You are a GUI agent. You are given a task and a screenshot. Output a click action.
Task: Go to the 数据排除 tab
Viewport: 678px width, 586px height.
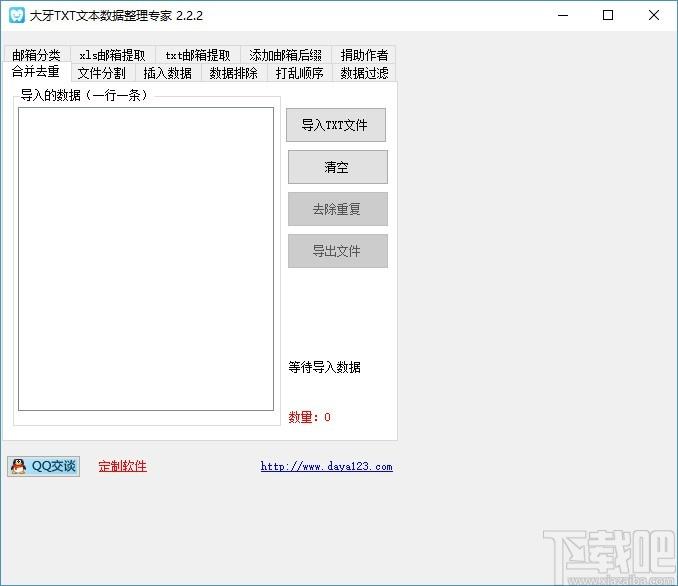(233, 73)
